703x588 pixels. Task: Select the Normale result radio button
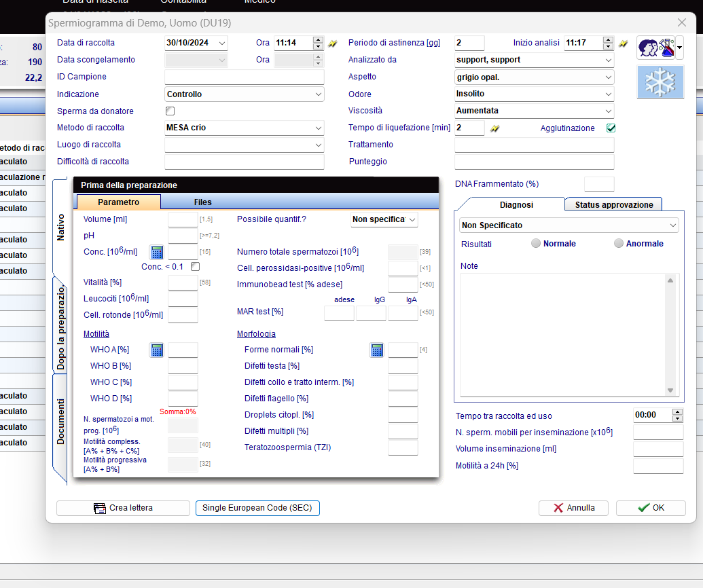(536, 243)
